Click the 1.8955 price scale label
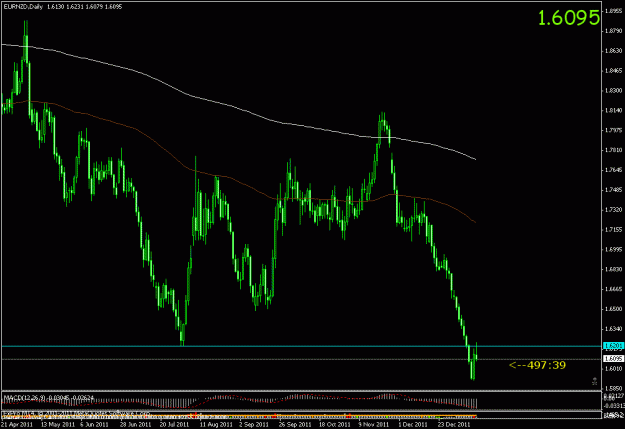The height and width of the screenshot is (429, 625). 614,11
